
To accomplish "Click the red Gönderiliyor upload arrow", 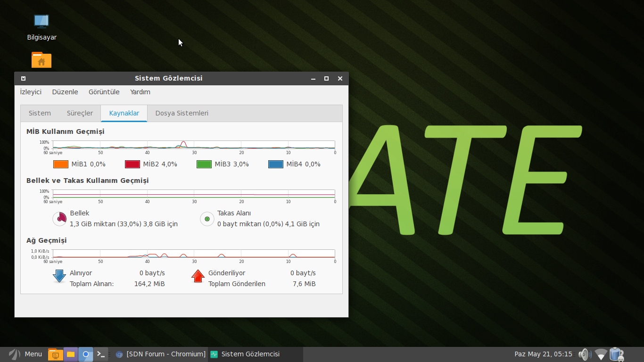I will (198, 276).
